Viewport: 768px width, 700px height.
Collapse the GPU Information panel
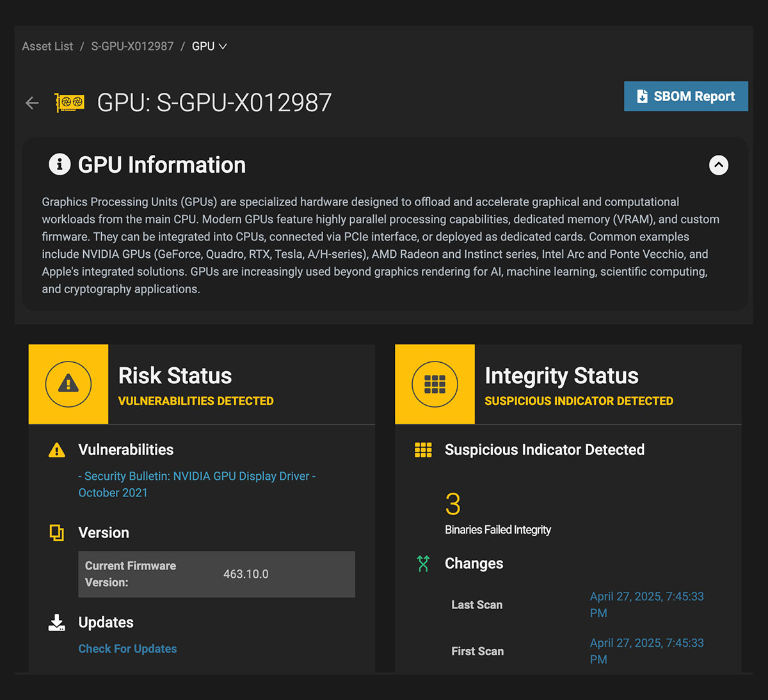719,165
